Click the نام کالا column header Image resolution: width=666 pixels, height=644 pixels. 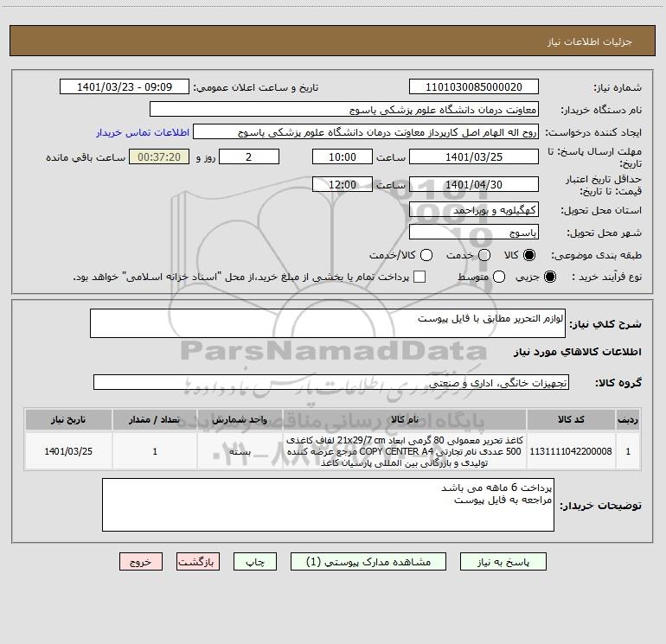tap(405, 419)
